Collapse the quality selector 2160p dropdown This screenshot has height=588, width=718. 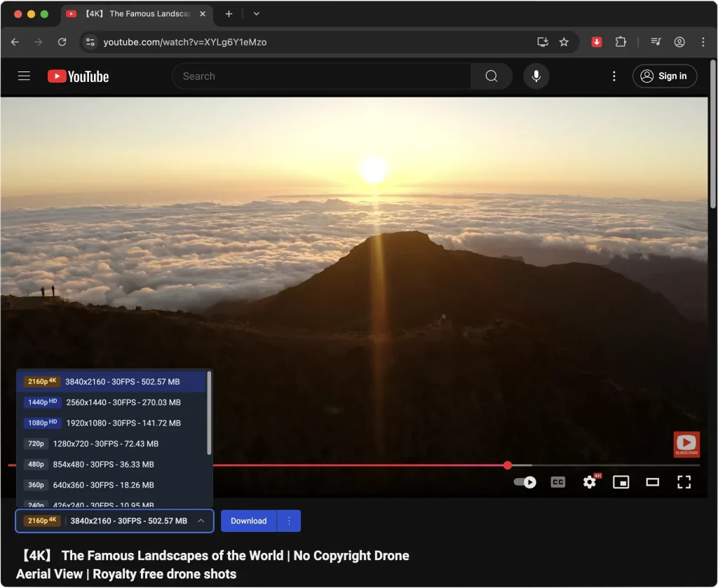[201, 521]
